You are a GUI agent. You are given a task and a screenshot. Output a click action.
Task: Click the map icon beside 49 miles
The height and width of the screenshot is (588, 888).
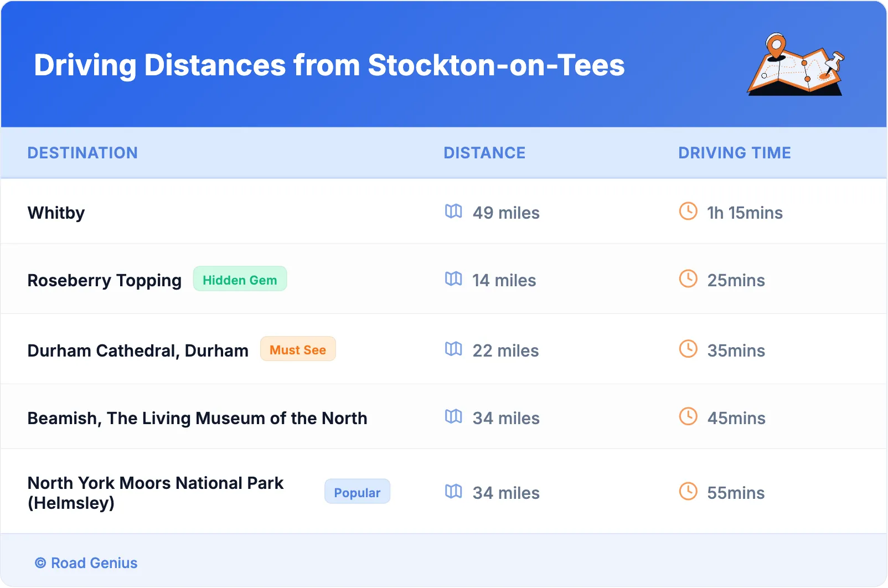click(453, 212)
